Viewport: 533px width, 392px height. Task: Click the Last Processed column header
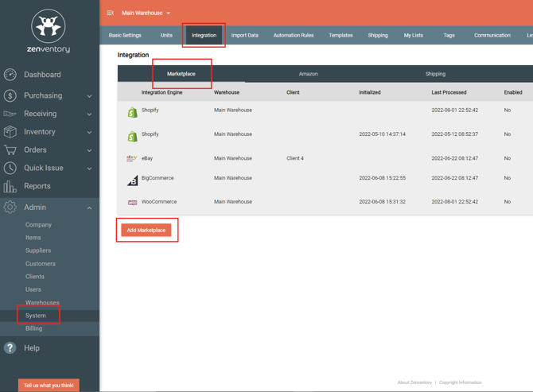[x=449, y=92]
